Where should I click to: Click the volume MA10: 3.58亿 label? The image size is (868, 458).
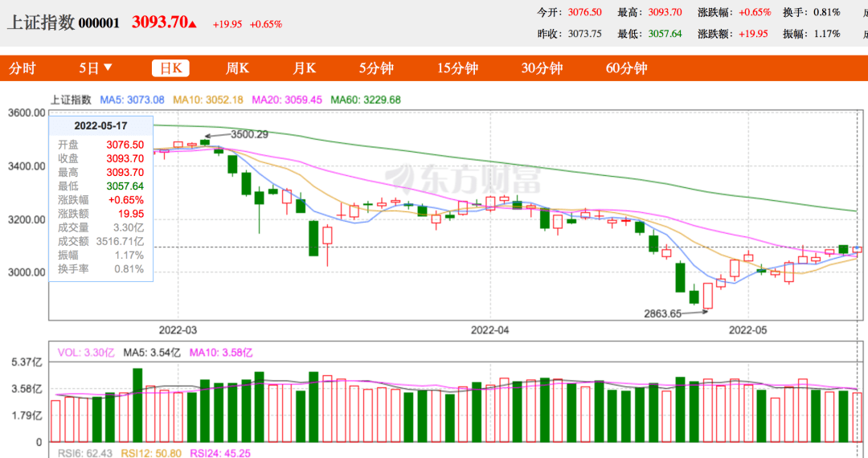(221, 353)
